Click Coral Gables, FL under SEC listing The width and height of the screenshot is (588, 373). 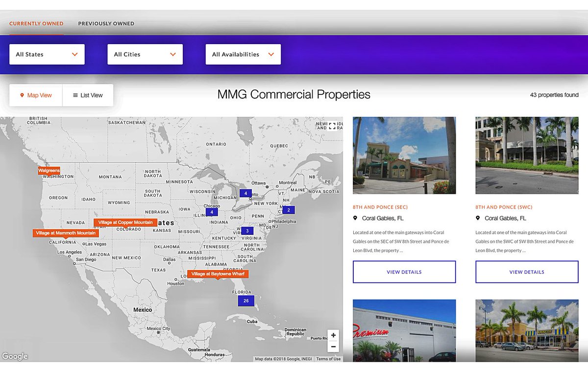click(x=383, y=218)
